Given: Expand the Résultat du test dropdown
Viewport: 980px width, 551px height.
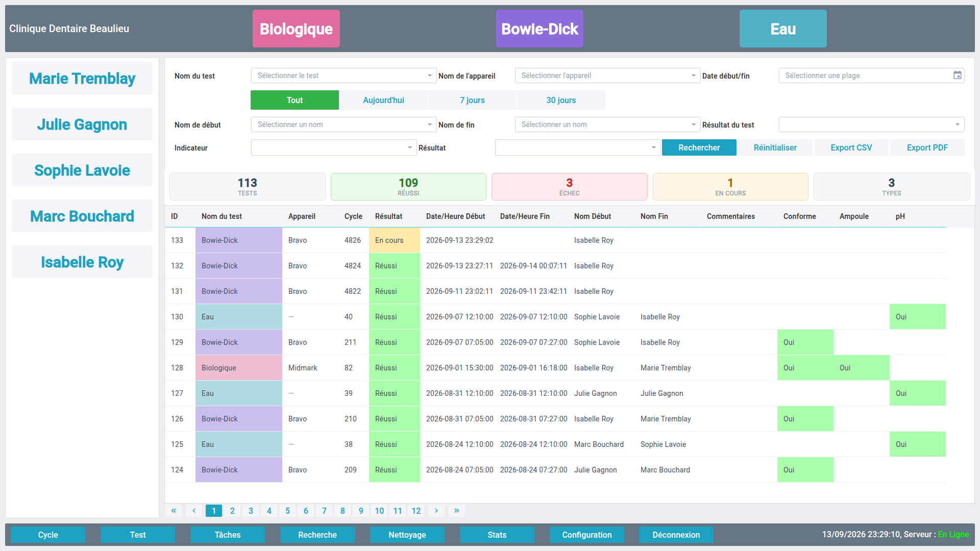Looking at the screenshot, I should click(871, 124).
